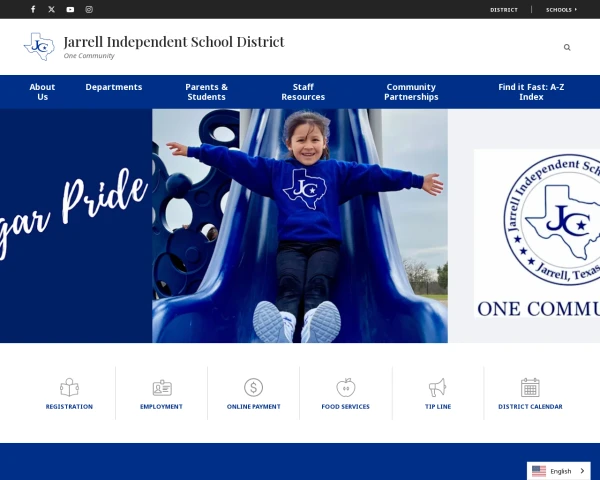This screenshot has width=600, height=480.
Task: Open the Instagram social icon
Action: click(x=89, y=9)
